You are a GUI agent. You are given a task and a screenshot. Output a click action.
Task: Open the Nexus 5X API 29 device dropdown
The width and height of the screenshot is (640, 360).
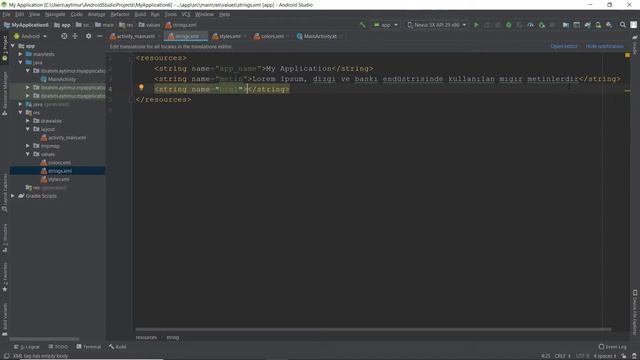coord(436,25)
